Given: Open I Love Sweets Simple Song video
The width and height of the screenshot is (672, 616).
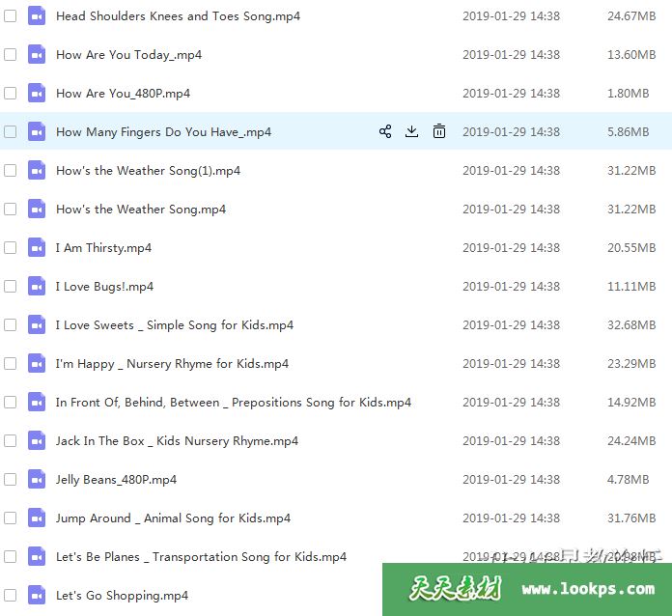Looking at the screenshot, I should [x=174, y=325].
